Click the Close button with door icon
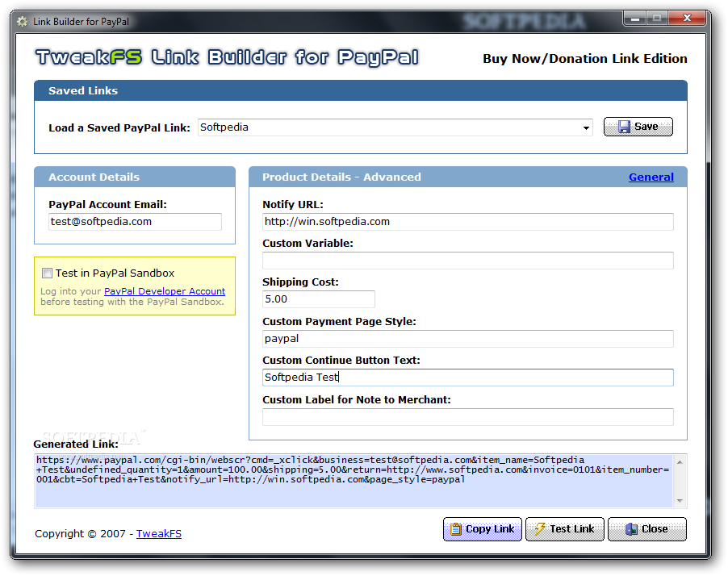This screenshot has width=728, height=576. [x=646, y=529]
